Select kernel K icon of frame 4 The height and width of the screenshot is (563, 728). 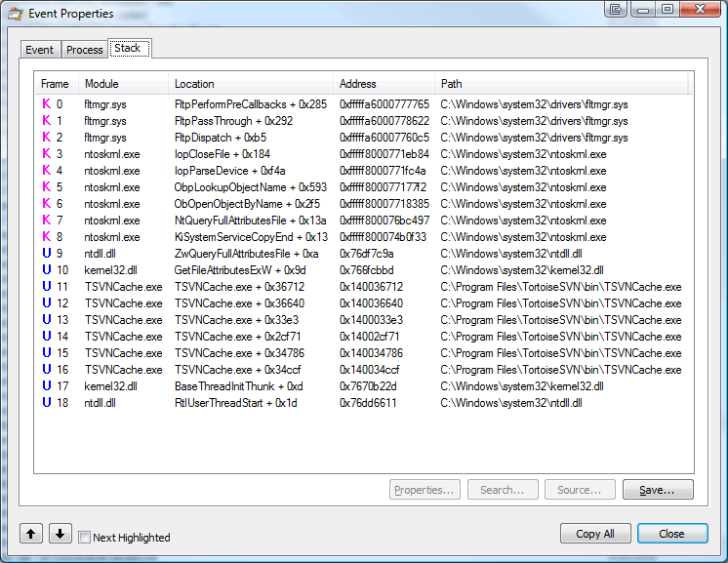[x=47, y=170]
